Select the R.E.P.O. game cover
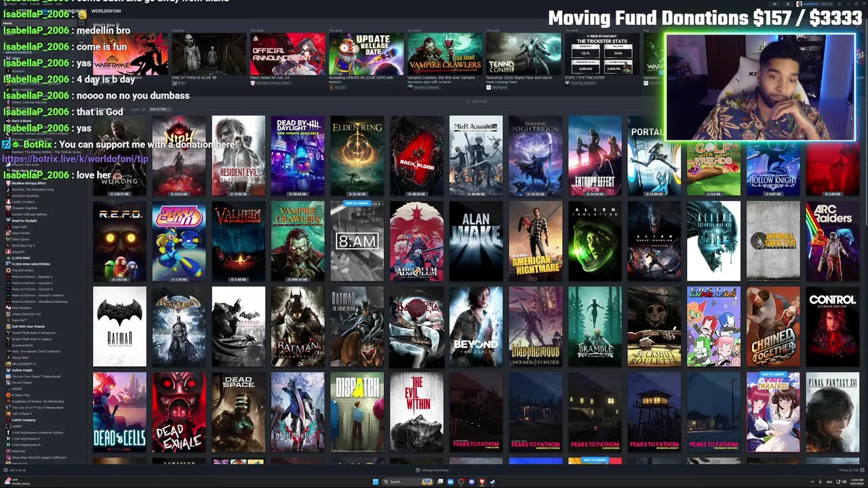Image resolution: width=868 pixels, height=488 pixels. (x=120, y=241)
